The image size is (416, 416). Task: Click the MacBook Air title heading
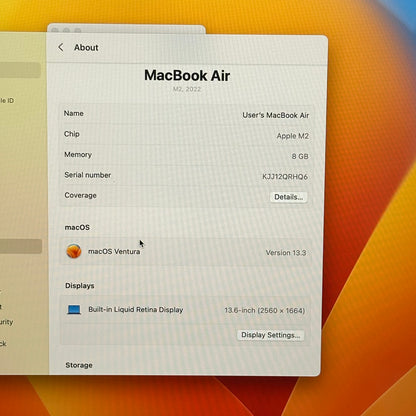pos(187,75)
